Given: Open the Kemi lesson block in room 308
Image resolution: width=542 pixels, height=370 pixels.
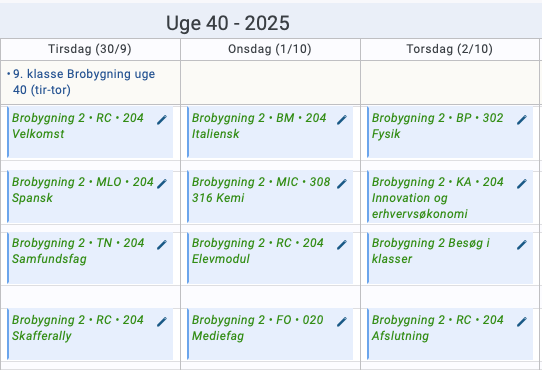Looking at the screenshot, I should point(270,196).
